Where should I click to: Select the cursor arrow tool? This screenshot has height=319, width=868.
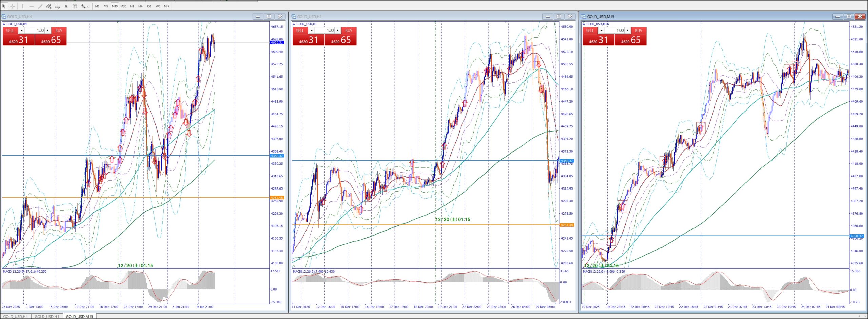click(4, 6)
